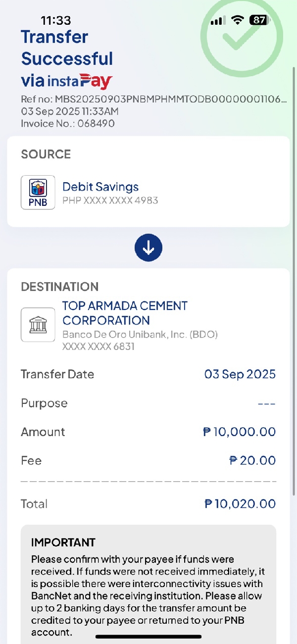This screenshot has width=297, height=644.
Task: Tap the battery level indicator
Action: [259, 20]
